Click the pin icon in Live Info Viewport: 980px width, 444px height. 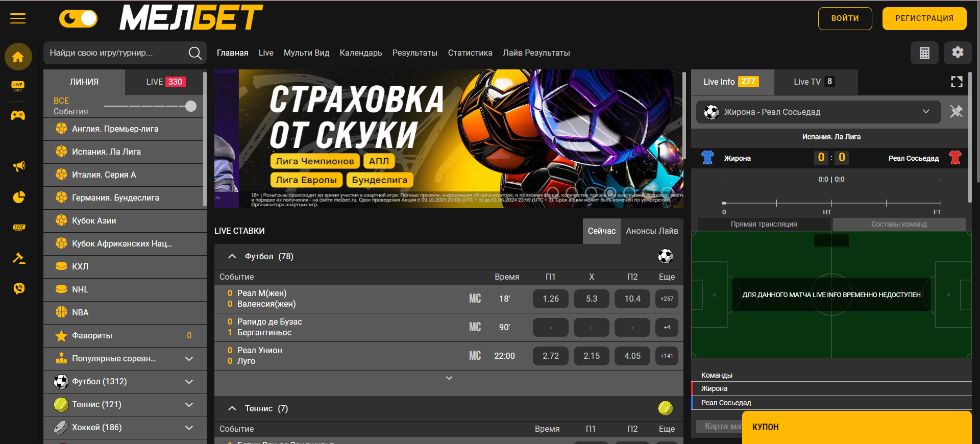(x=956, y=112)
